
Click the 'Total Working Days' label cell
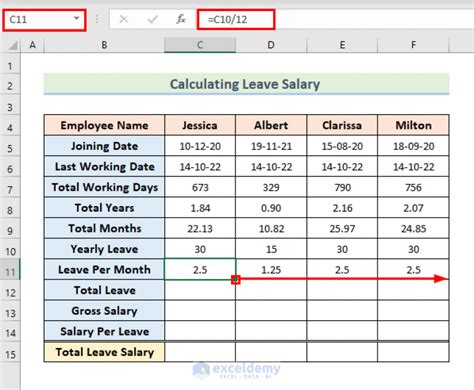tap(104, 187)
